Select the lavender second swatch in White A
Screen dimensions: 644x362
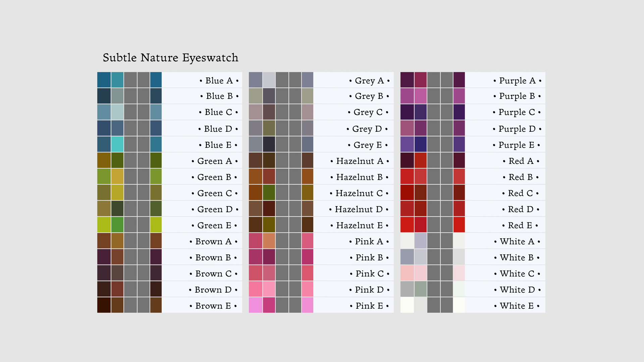point(420,241)
